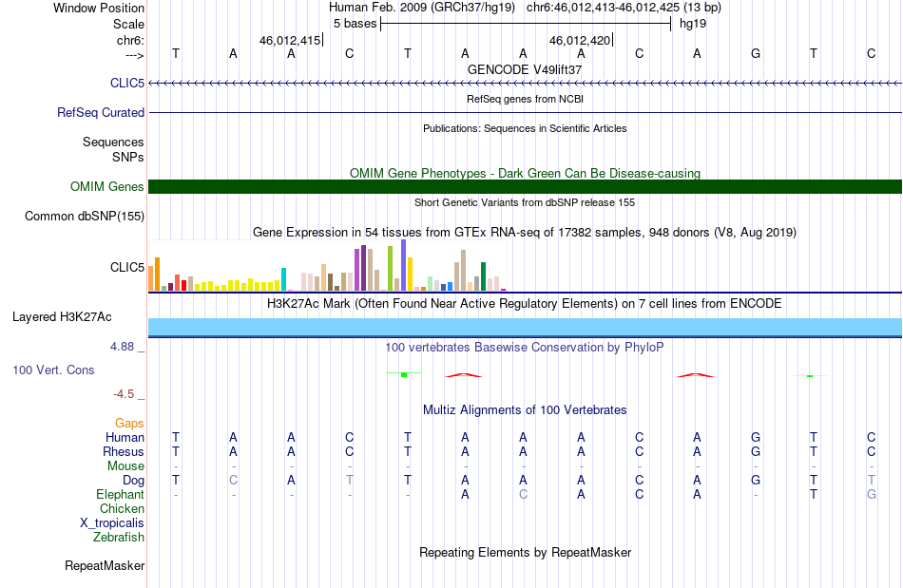Click 'Repeating Elements by RepeatMasker' title
Viewport: 903px width, 588px height.
[526, 553]
